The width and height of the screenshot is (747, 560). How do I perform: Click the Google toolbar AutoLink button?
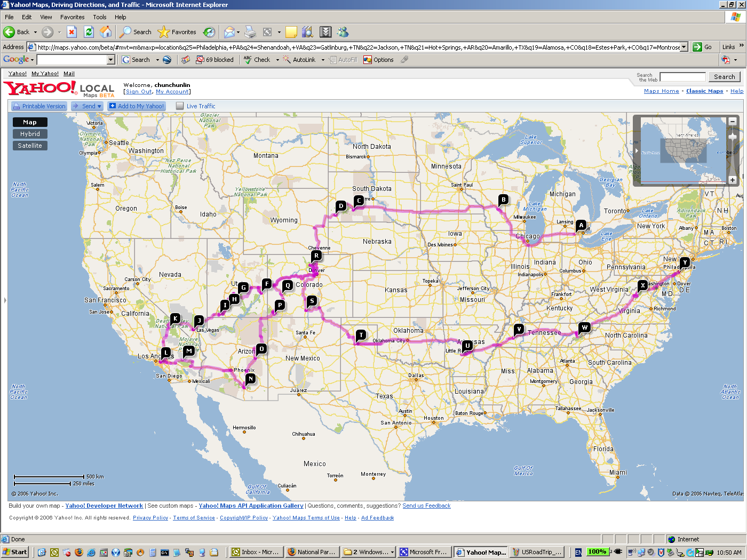point(299,60)
